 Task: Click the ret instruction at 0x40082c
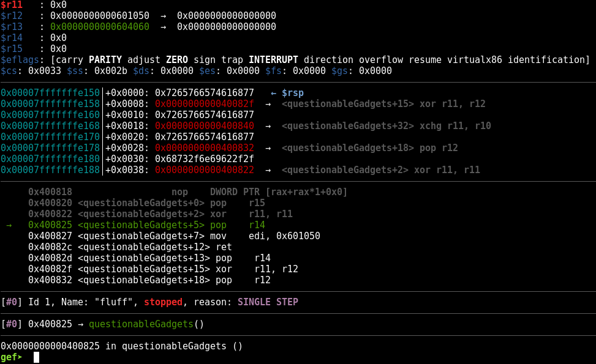(224, 247)
